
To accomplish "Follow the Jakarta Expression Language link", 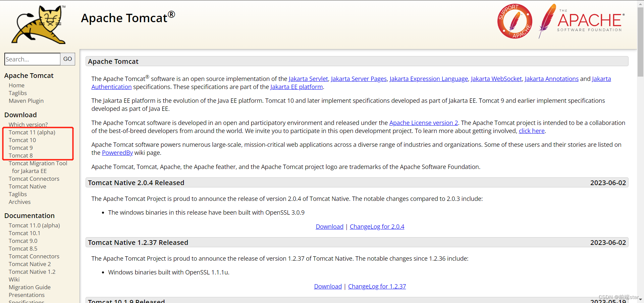I will coord(429,79).
